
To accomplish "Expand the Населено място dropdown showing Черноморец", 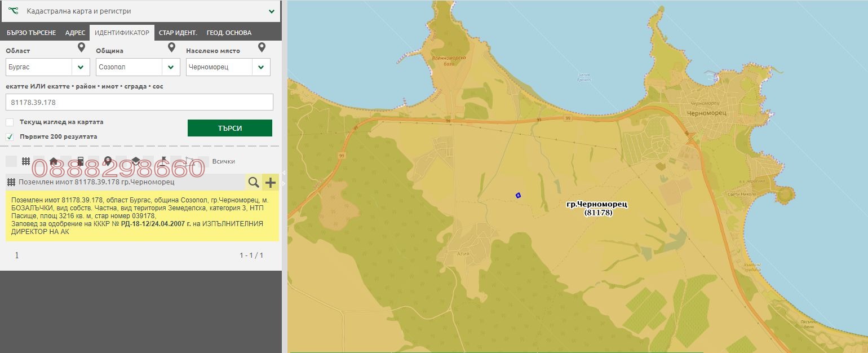I will tap(261, 67).
